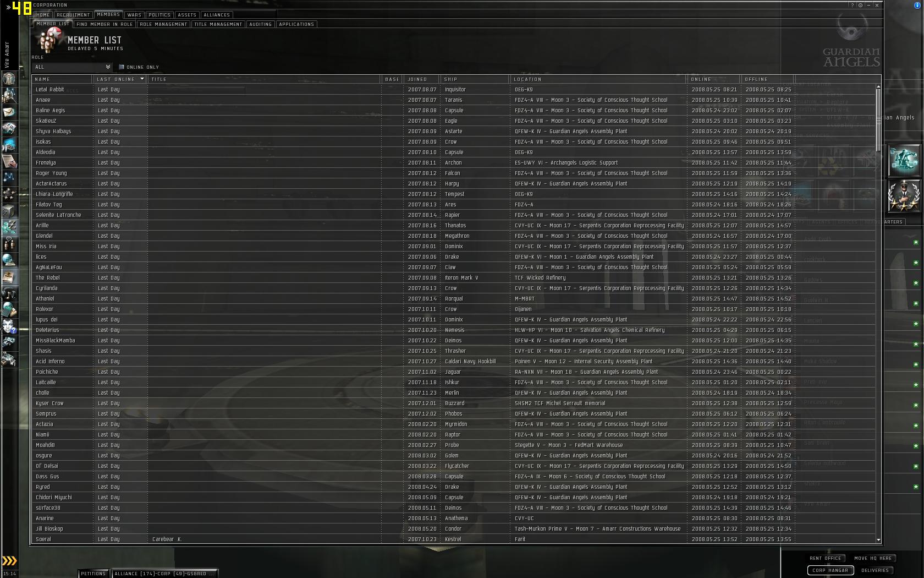Select member row Lhiara Longrifle
This screenshot has height=578, width=924.
pos(453,194)
